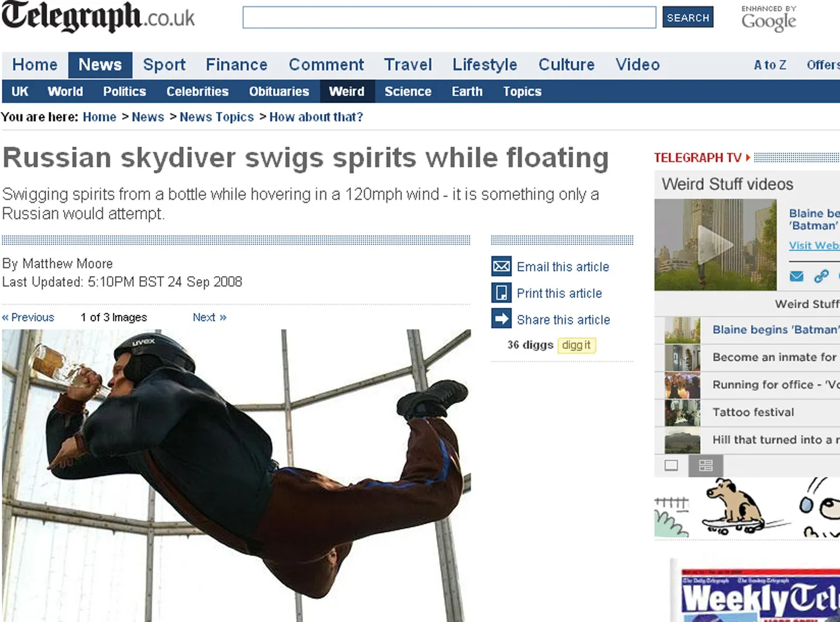Click the SEARCH button

click(688, 17)
